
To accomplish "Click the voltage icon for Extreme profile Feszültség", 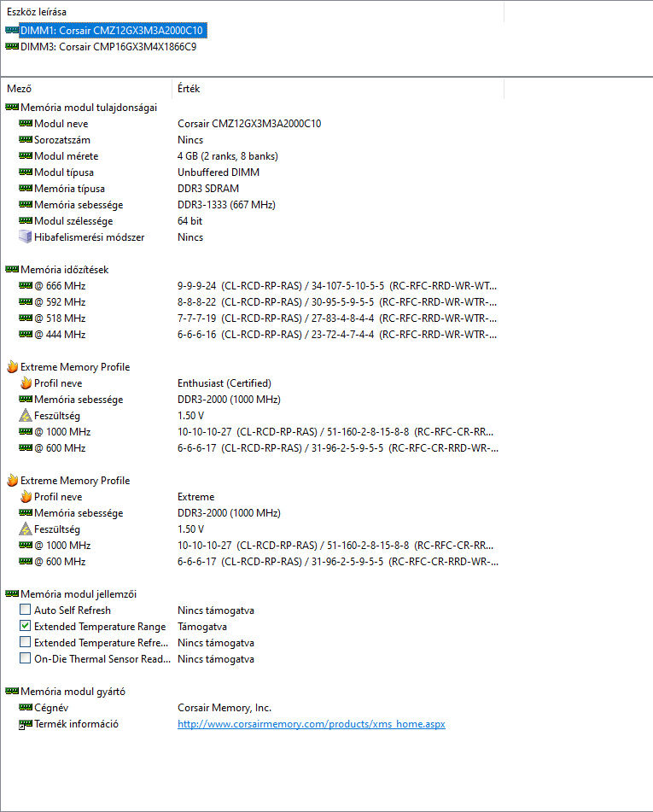I will (x=26, y=529).
